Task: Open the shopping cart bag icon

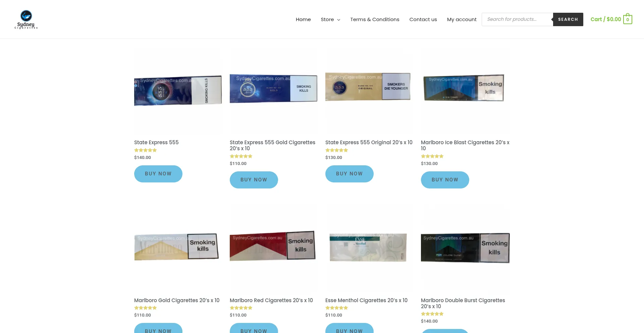Action: tap(628, 19)
